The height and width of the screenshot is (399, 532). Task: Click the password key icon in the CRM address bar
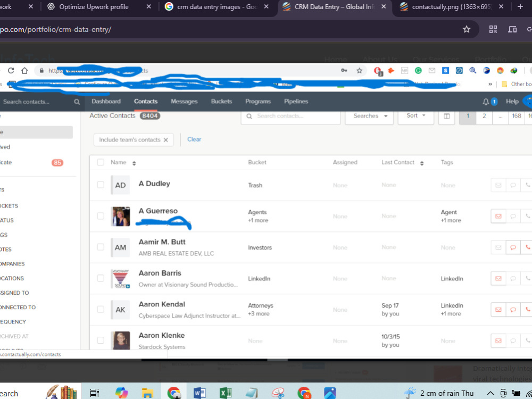click(x=344, y=71)
